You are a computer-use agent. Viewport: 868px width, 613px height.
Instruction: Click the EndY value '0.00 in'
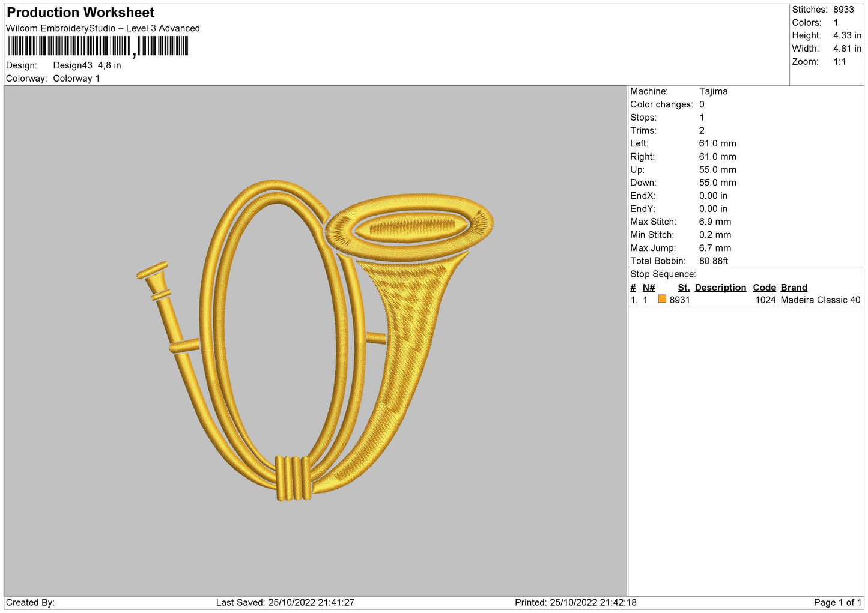[x=713, y=209]
